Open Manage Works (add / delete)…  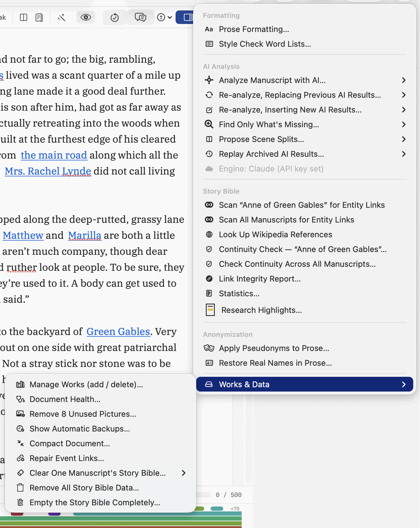tap(101, 384)
